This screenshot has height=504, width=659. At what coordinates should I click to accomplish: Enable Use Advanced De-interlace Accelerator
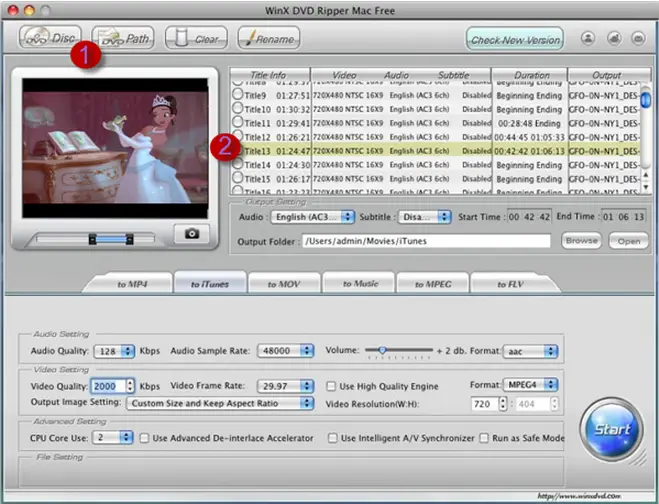coord(144,438)
